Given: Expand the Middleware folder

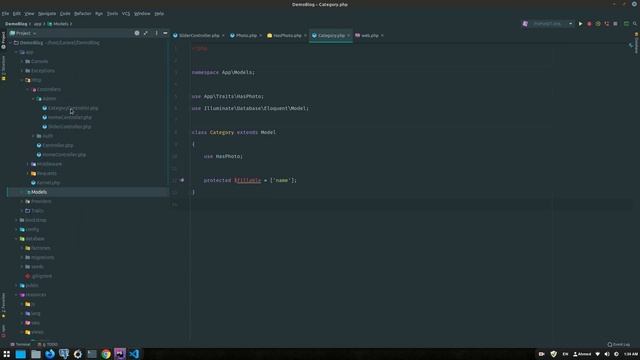Looking at the screenshot, I should tap(28, 164).
